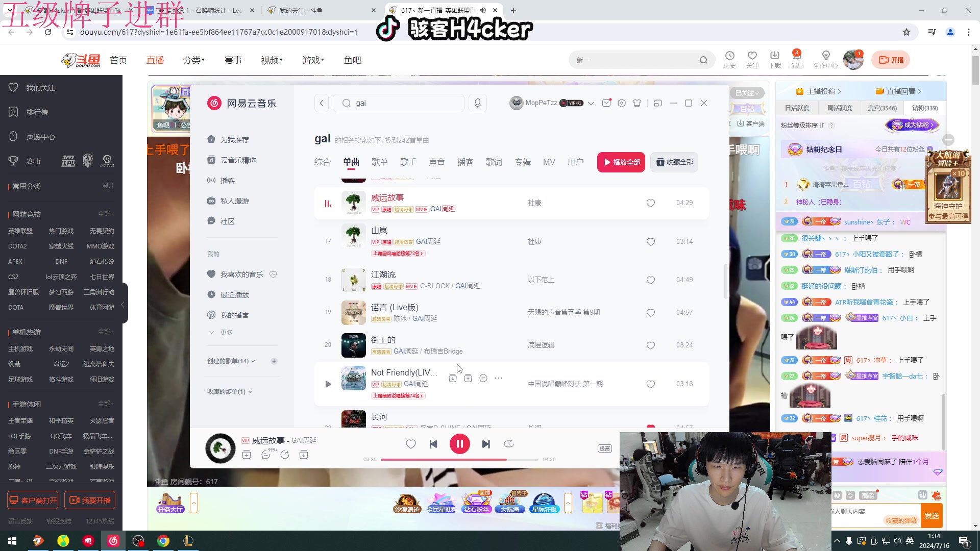Open Windows Start menu
The height and width of the screenshot is (551, 980).
pyautogui.click(x=12, y=541)
